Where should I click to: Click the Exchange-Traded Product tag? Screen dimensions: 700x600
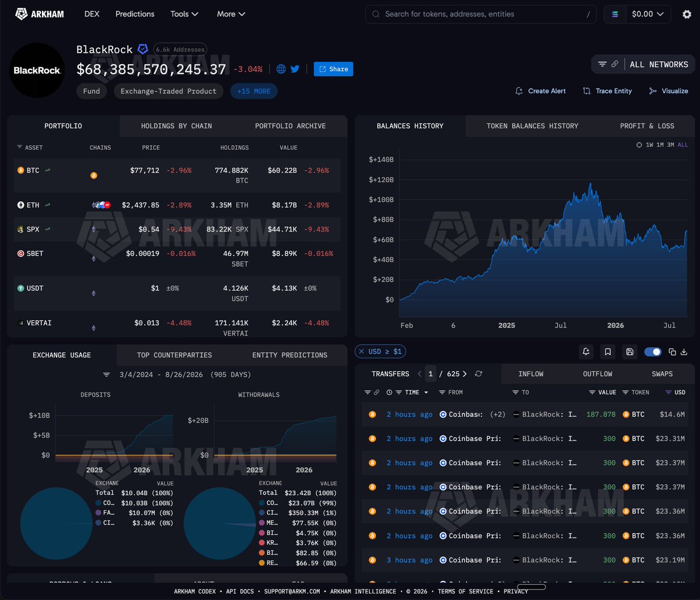pyautogui.click(x=169, y=91)
